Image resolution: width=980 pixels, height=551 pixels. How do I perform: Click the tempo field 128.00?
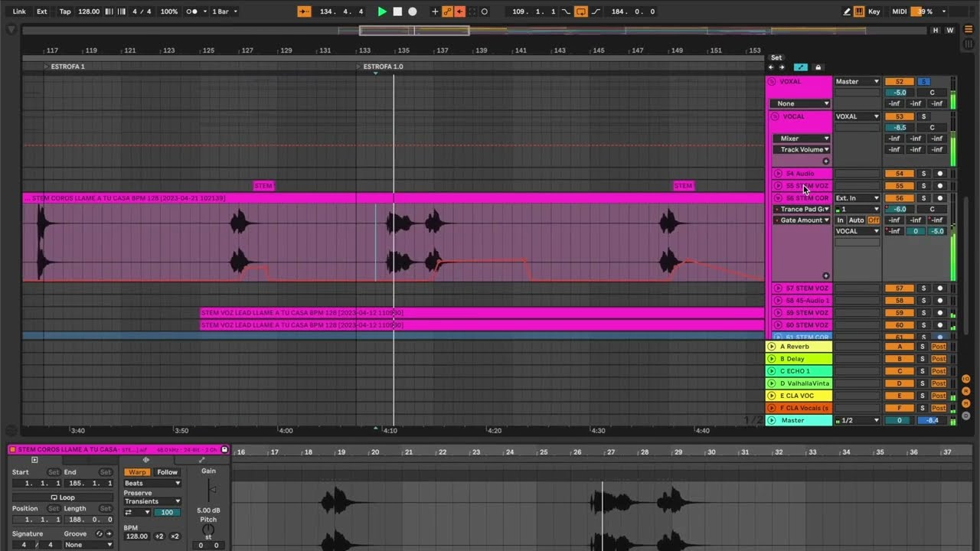coord(89,11)
